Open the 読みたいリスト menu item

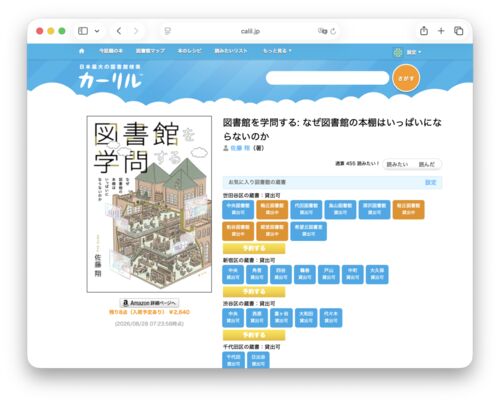click(x=231, y=51)
